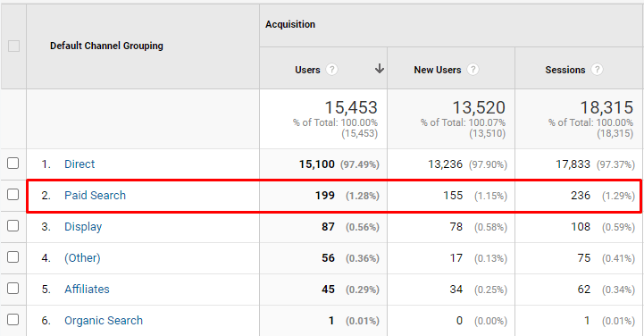The width and height of the screenshot is (644, 336).
Task: Sort by the Users column header
Action: [307, 70]
